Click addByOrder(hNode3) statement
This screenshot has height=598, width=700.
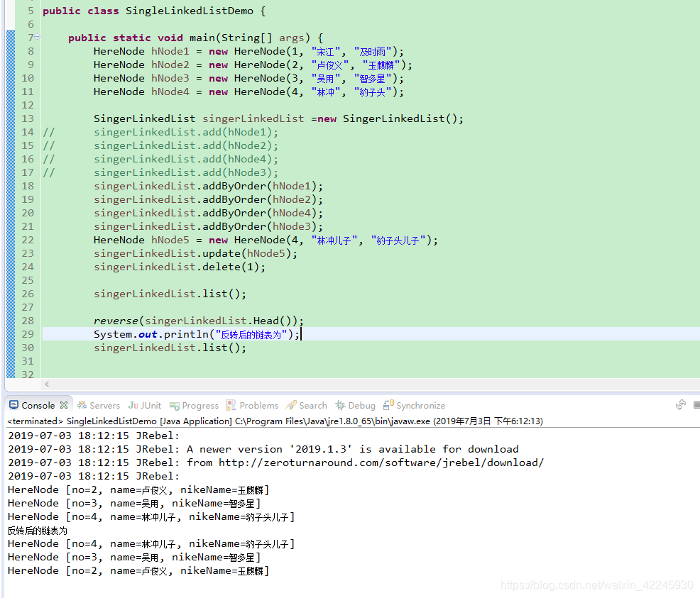[208, 226]
